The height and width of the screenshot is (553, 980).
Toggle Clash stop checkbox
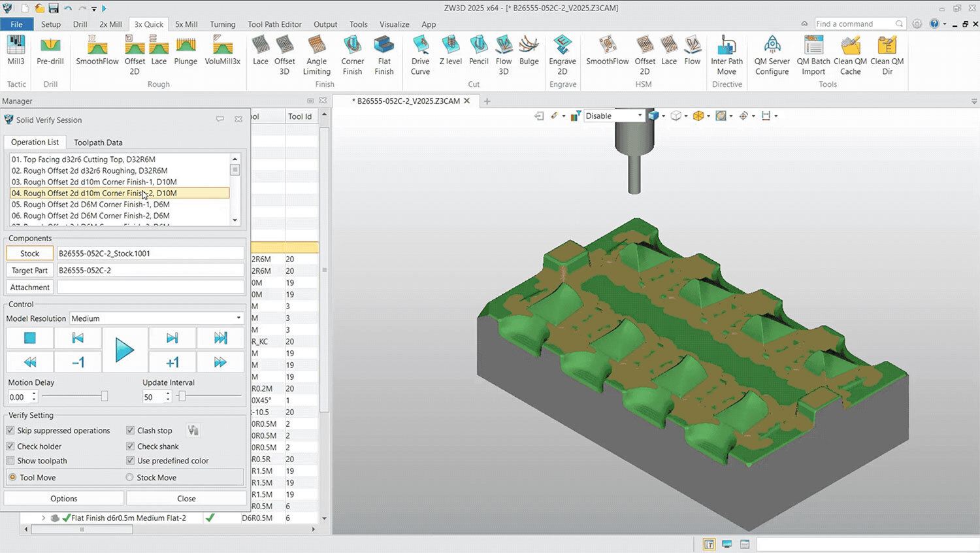pyautogui.click(x=131, y=430)
